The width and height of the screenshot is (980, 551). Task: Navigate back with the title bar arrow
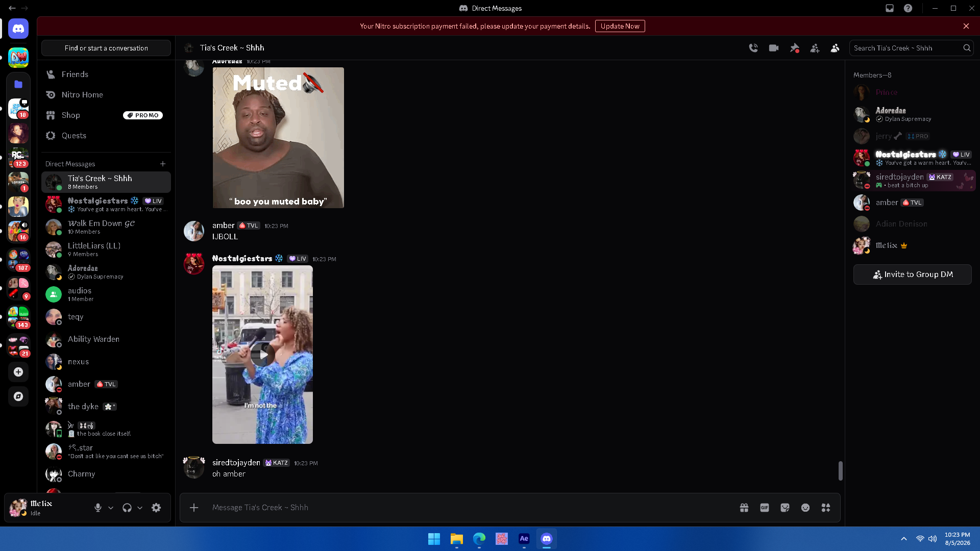(12, 8)
